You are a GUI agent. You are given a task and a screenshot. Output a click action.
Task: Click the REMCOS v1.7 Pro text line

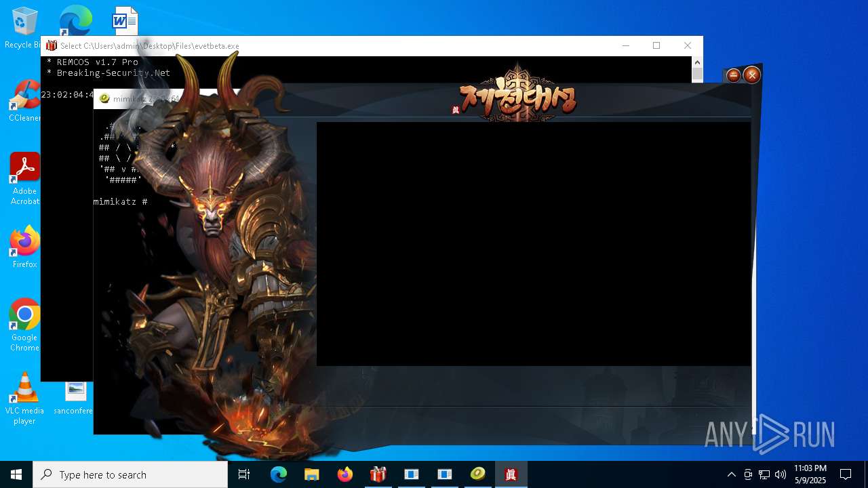click(92, 62)
